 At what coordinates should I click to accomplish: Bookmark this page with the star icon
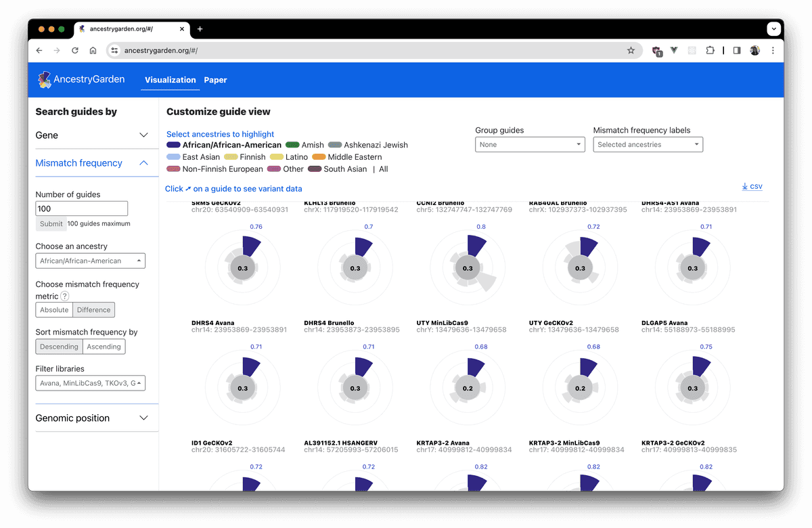(631, 50)
